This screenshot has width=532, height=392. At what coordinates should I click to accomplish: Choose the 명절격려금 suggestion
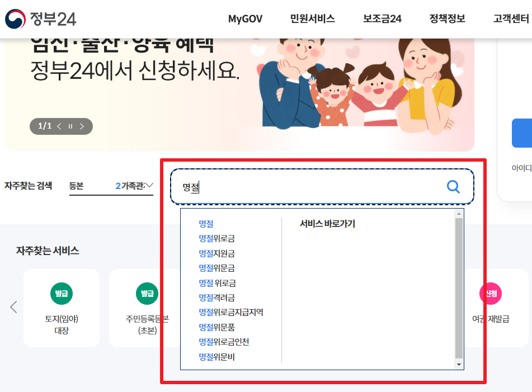point(216,297)
